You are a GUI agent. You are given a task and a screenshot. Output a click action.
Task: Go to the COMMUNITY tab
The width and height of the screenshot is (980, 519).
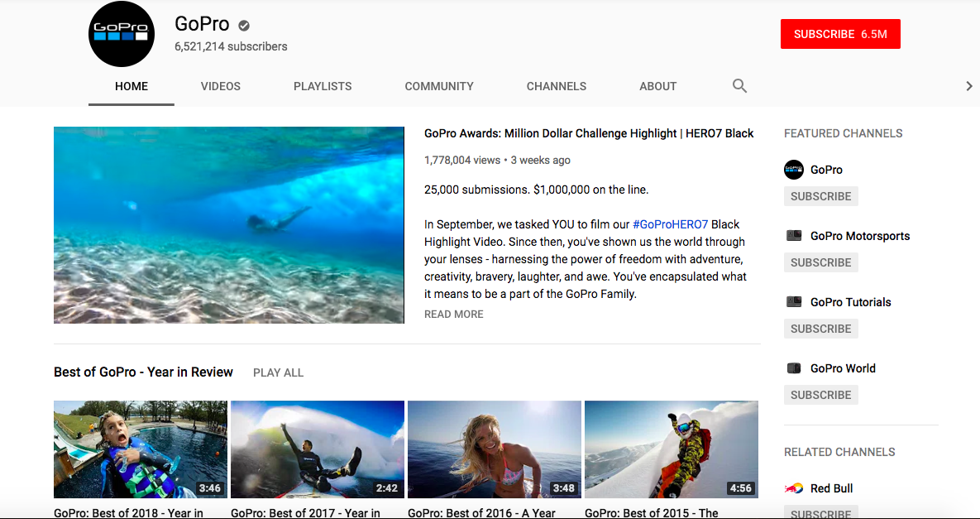click(x=439, y=86)
